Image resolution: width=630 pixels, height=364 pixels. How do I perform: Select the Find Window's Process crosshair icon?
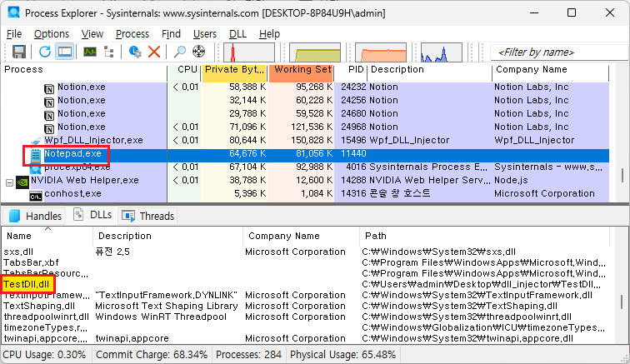pyautogui.click(x=200, y=52)
